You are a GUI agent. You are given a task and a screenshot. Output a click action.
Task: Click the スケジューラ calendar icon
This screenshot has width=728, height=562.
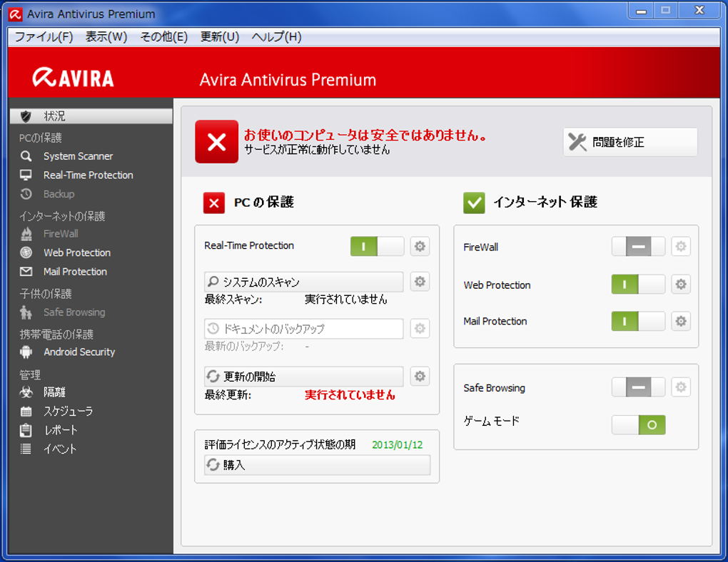(x=26, y=412)
